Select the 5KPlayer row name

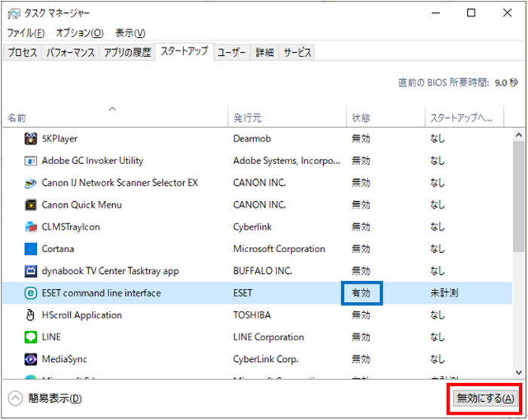pos(60,138)
